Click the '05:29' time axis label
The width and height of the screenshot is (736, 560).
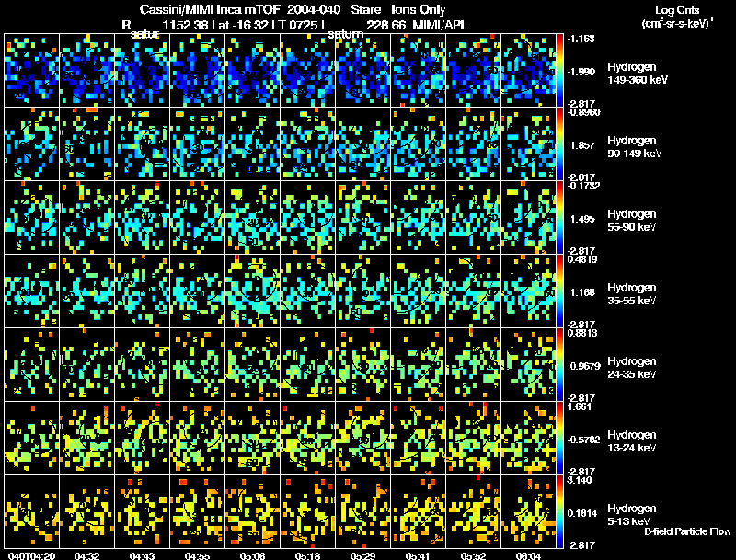pyautogui.click(x=362, y=555)
